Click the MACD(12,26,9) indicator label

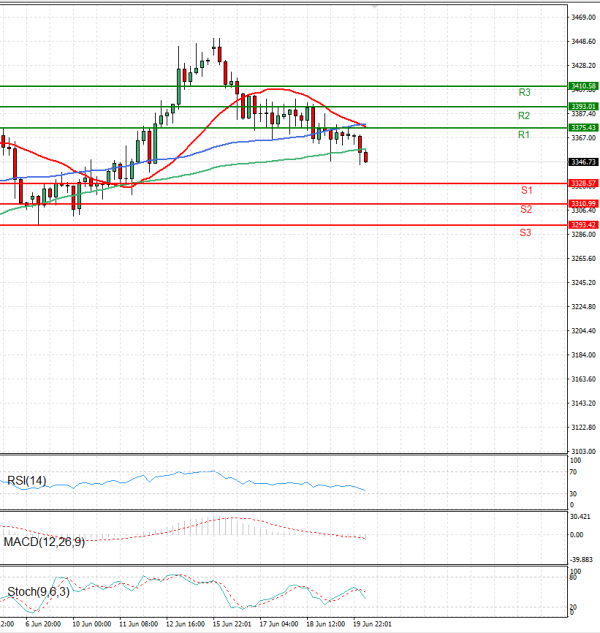tap(44, 542)
